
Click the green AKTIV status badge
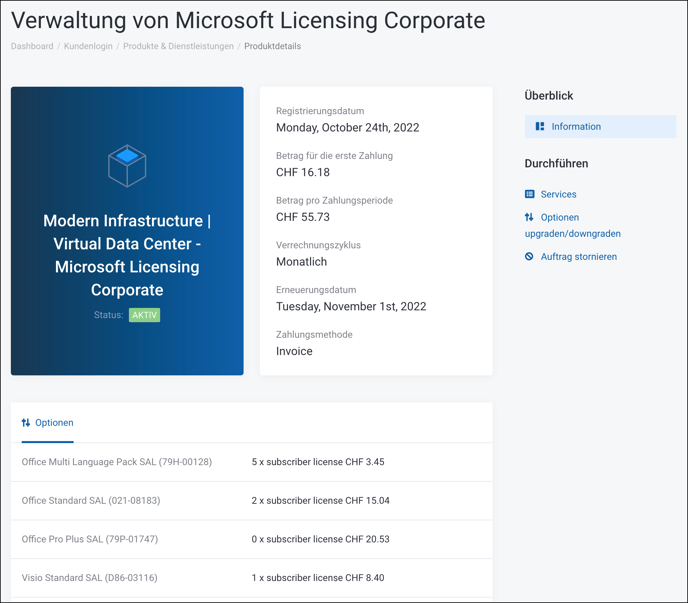coord(144,315)
